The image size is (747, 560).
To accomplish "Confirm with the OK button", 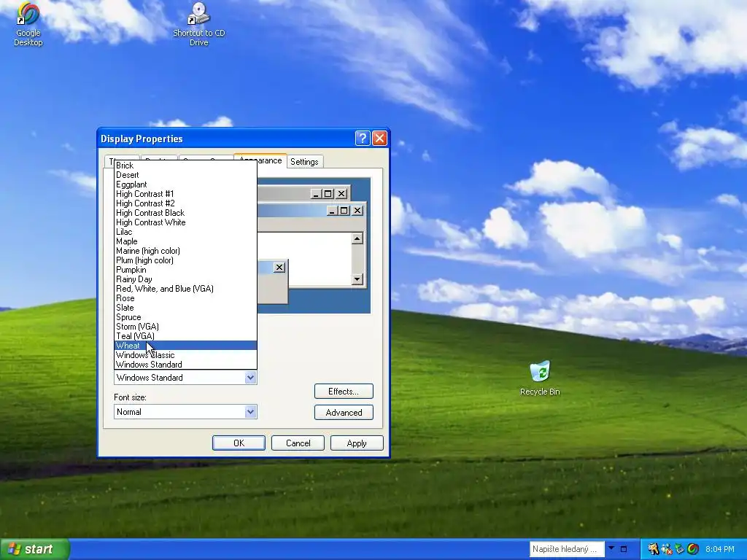I will 239,443.
